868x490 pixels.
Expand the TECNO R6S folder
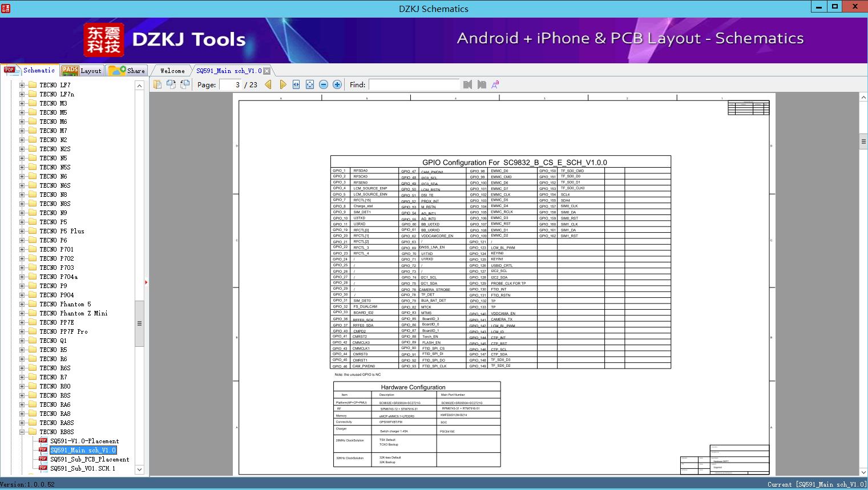pyautogui.click(x=22, y=368)
